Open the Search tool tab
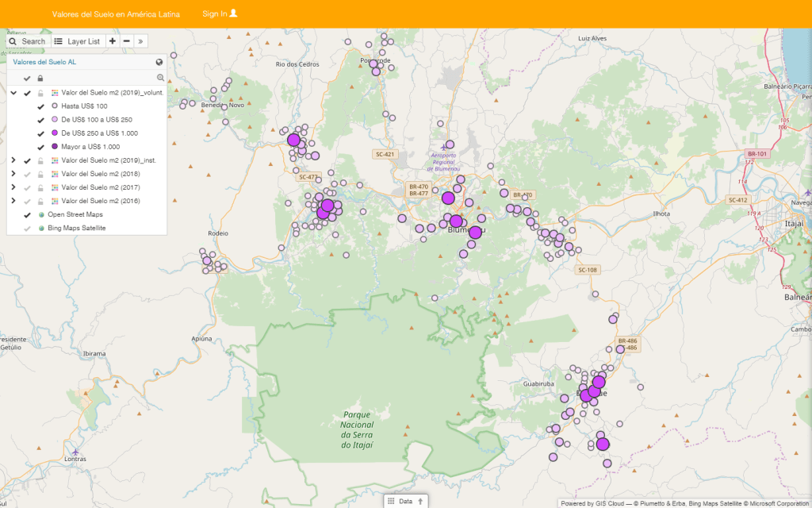The height and width of the screenshot is (508, 812). (x=28, y=40)
